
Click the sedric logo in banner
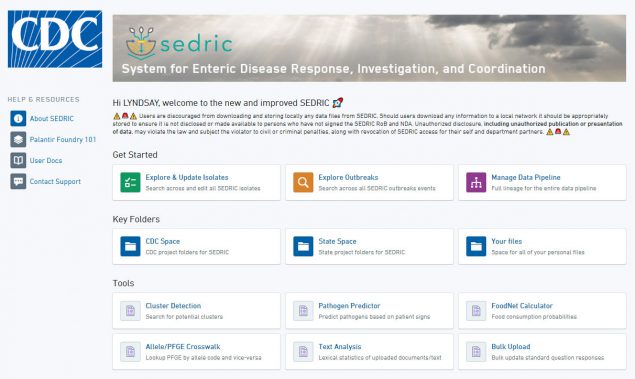(x=179, y=43)
